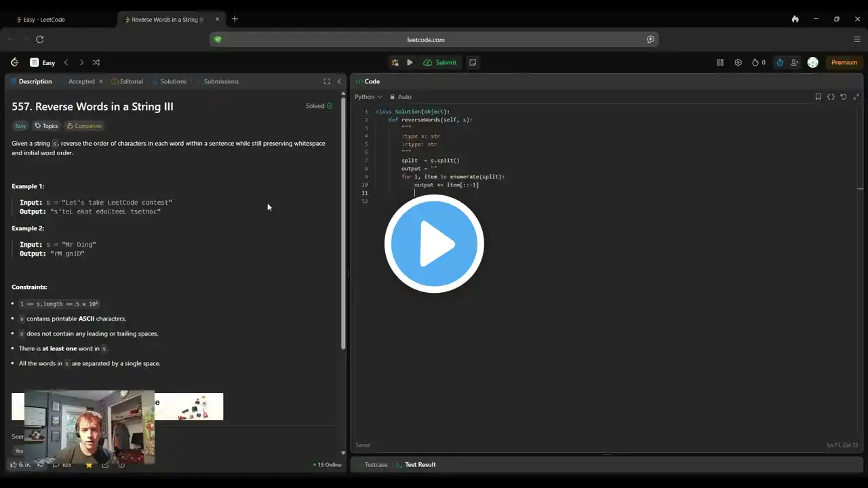Click the 'Saved' status text
Image resolution: width=868 pixels, height=488 pixels.
[363, 445]
